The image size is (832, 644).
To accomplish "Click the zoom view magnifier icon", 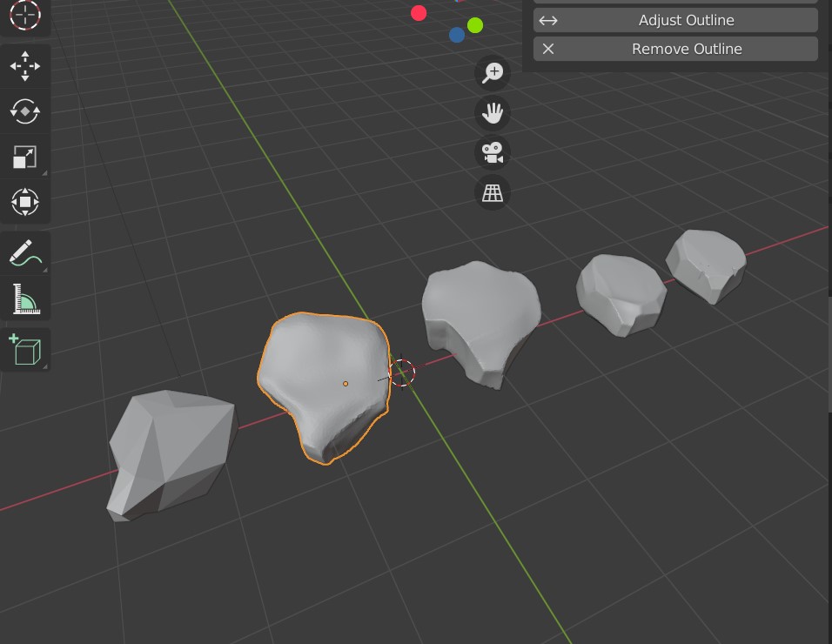I will [493, 73].
